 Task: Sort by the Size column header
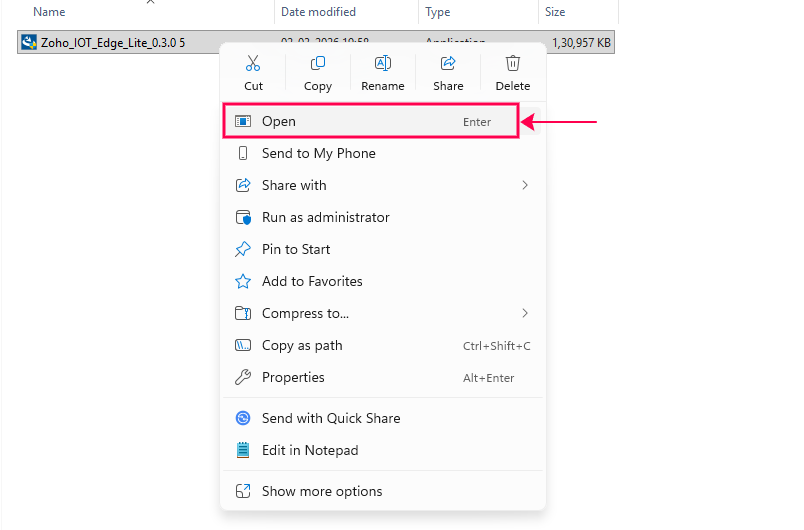(x=555, y=12)
